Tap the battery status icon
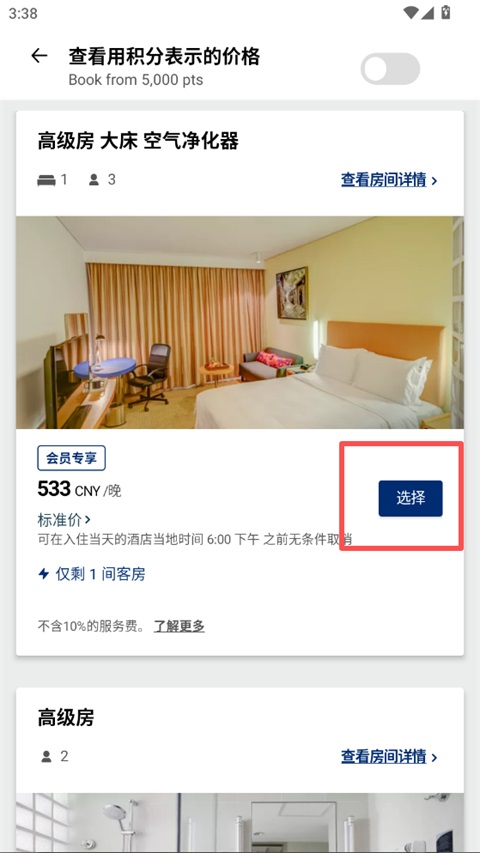480x853 pixels. click(x=446, y=12)
